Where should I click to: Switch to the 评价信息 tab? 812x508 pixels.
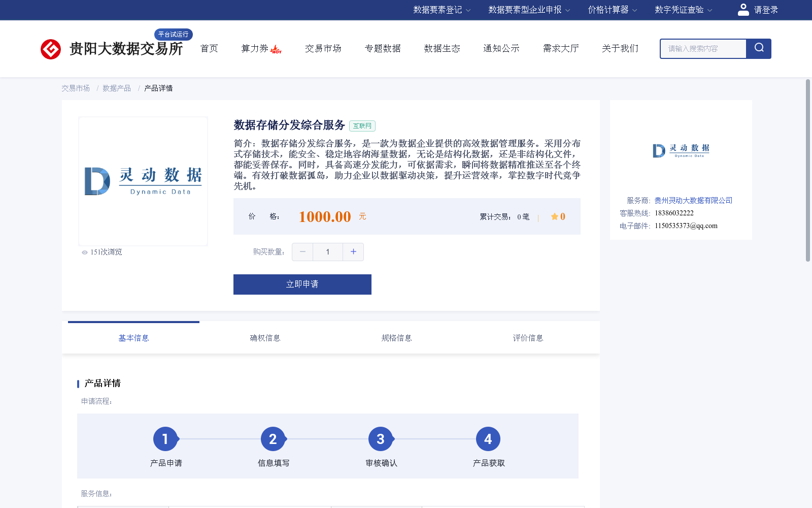tap(528, 338)
